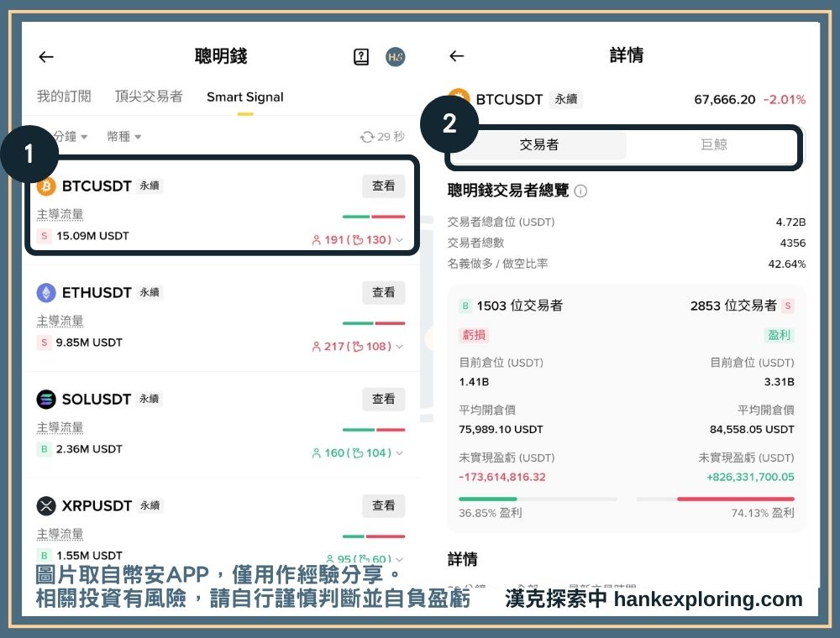
Task: Switch to the Smart Signal tab
Action: click(244, 97)
